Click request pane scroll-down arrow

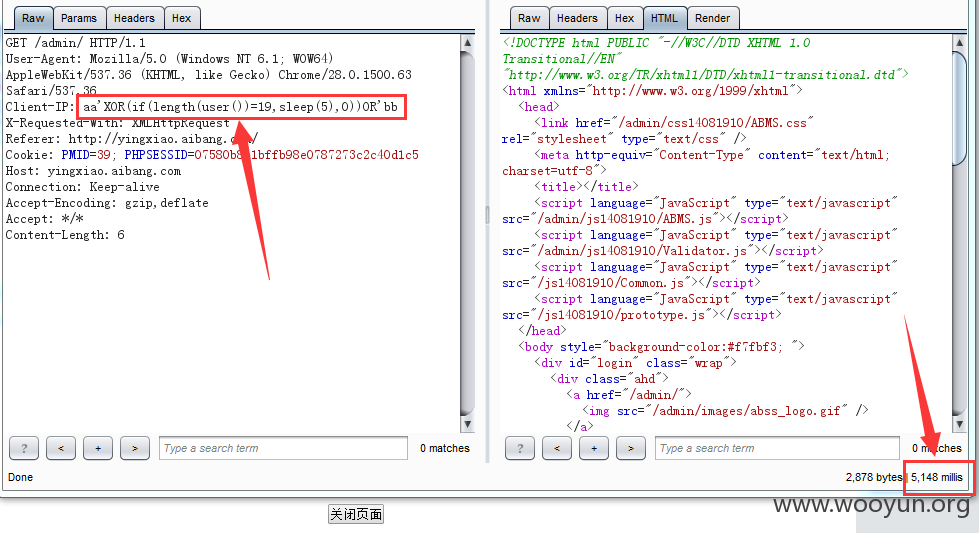(467, 424)
